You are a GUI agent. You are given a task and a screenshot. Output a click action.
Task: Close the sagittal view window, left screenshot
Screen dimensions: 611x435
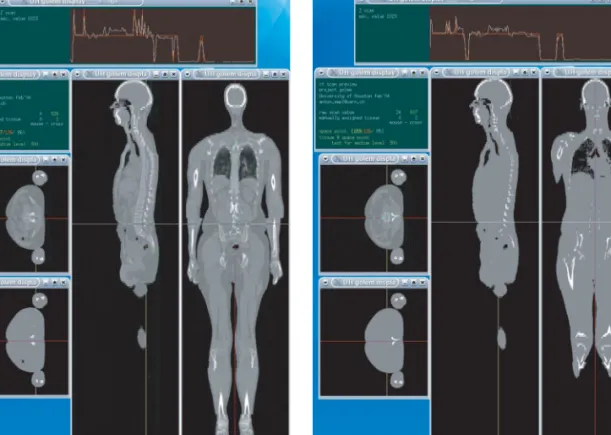(174, 74)
